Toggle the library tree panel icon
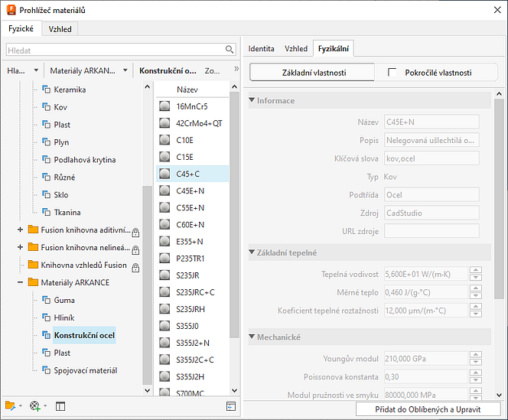The height and width of the screenshot is (420, 508). coord(61,406)
